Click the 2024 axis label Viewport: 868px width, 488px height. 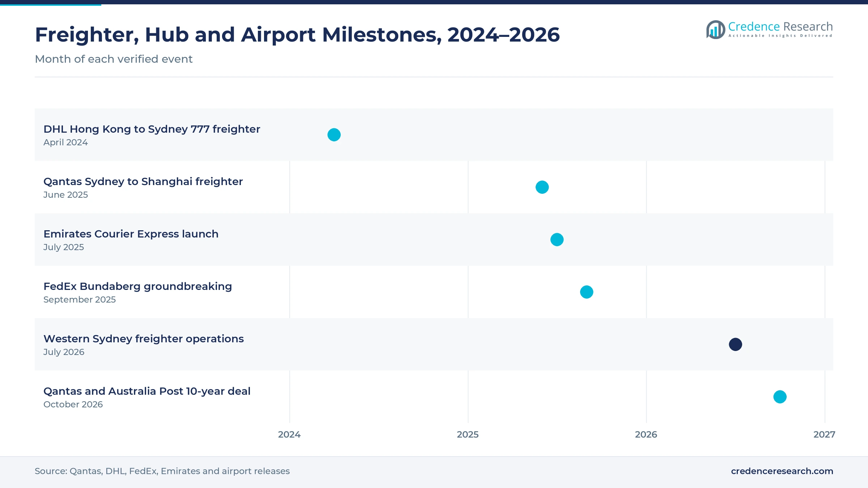pyautogui.click(x=289, y=435)
